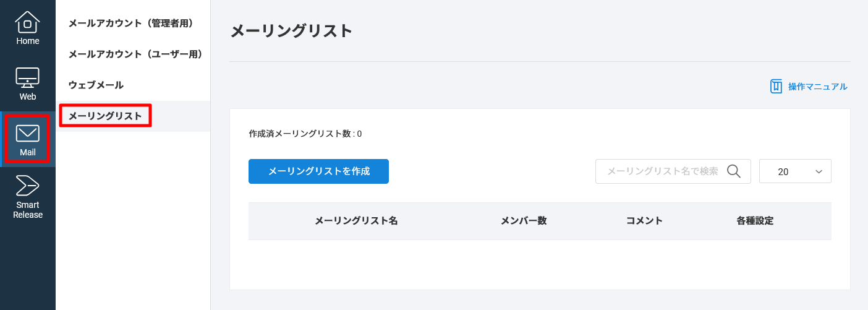Click the メーリングリスト名 column header
Image resolution: width=868 pixels, height=310 pixels.
355,221
